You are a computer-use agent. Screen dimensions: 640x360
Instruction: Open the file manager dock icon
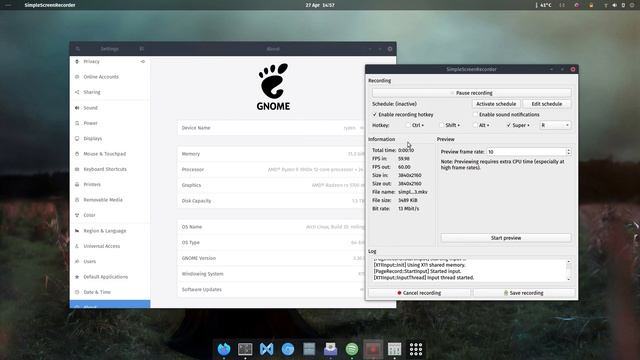click(309, 349)
